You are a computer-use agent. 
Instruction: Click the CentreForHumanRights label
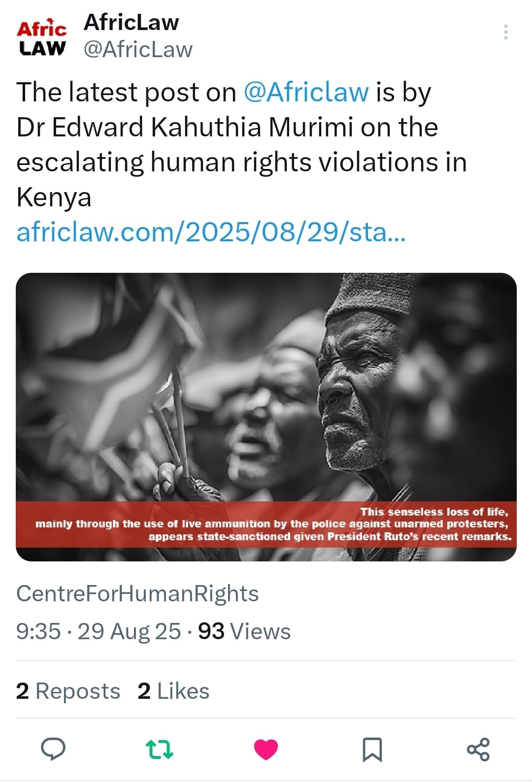pos(137,593)
